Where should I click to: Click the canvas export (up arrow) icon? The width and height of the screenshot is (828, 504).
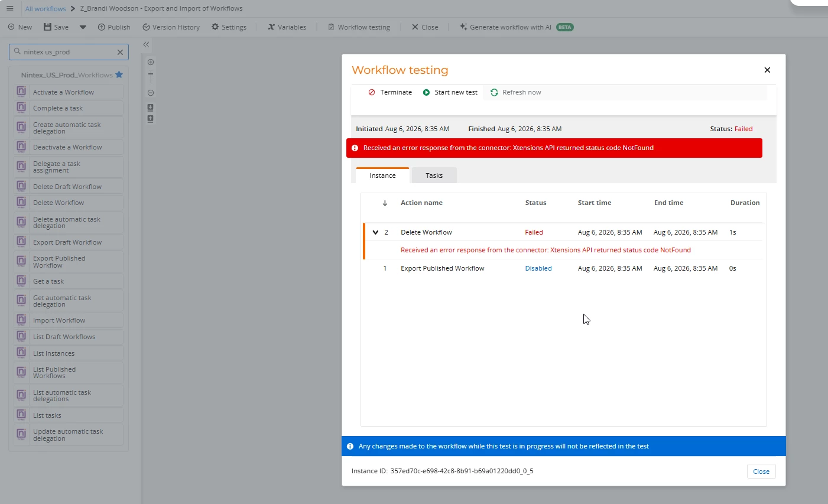click(x=150, y=119)
